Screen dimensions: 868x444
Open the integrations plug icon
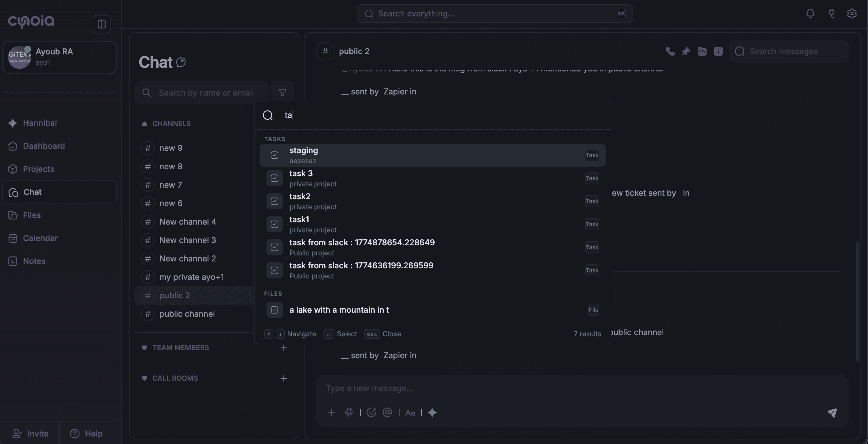(x=831, y=14)
